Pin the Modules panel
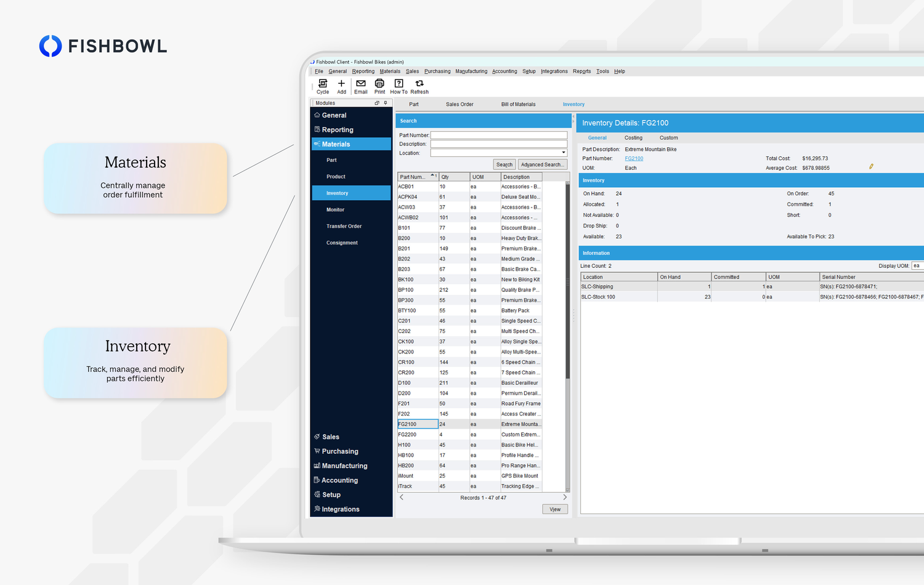Image resolution: width=924 pixels, height=585 pixels. tap(386, 103)
